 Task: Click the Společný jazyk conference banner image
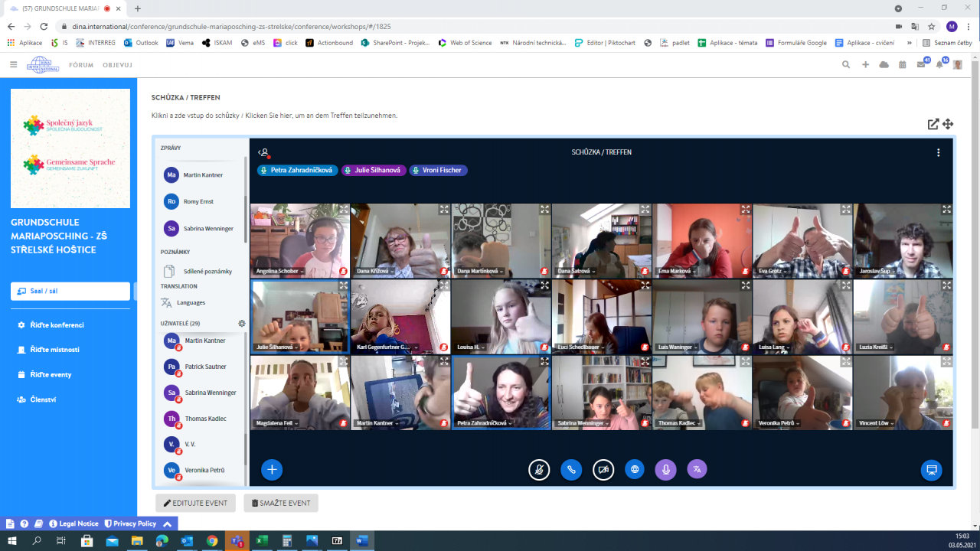(70, 148)
